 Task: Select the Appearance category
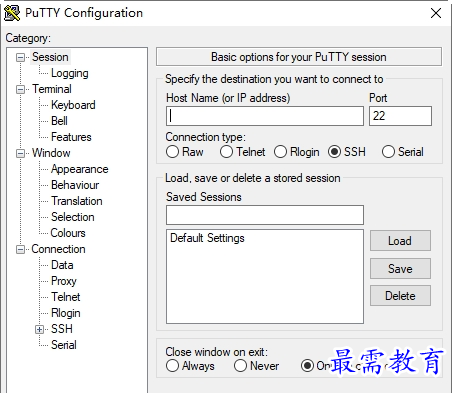[80, 169]
